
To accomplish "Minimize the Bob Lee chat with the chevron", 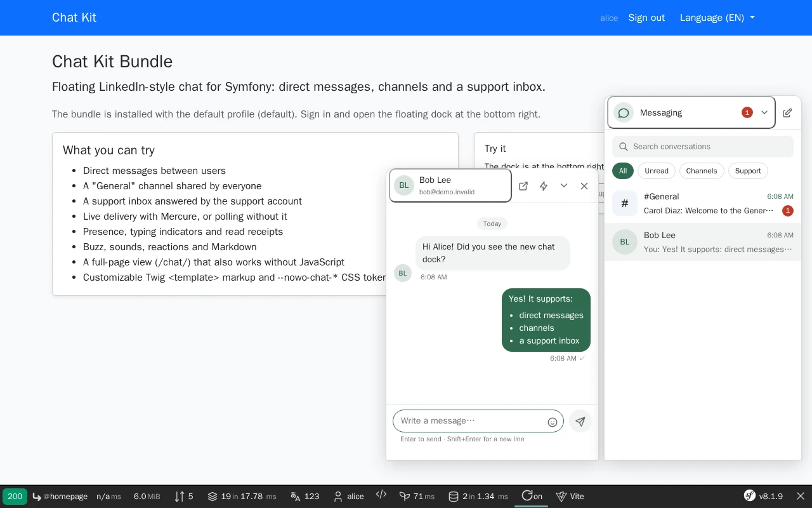I will (x=564, y=186).
